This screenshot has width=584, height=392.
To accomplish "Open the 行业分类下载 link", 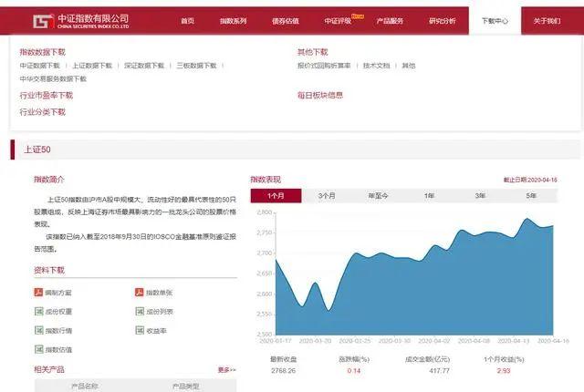I will [43, 112].
